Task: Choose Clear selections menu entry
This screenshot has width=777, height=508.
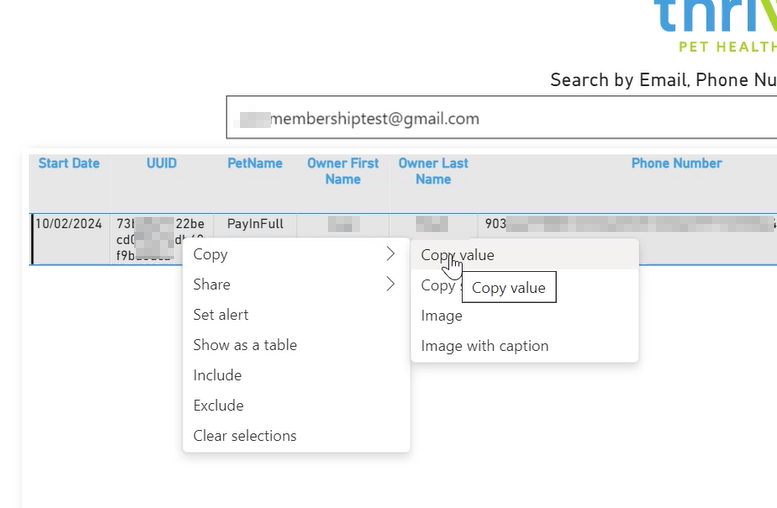Action: (x=245, y=436)
